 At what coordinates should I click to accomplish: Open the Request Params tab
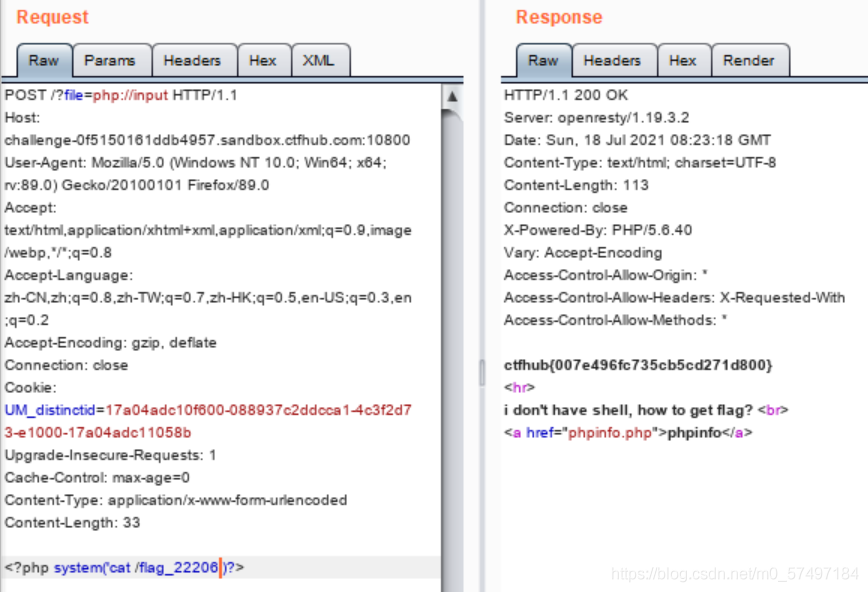pos(111,60)
